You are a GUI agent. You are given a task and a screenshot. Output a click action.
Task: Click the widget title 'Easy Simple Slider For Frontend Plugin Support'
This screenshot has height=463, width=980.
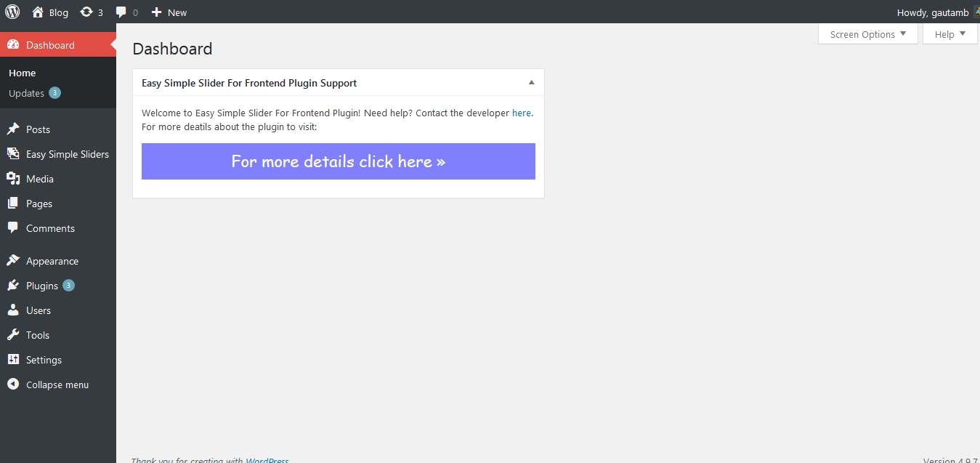coord(249,83)
